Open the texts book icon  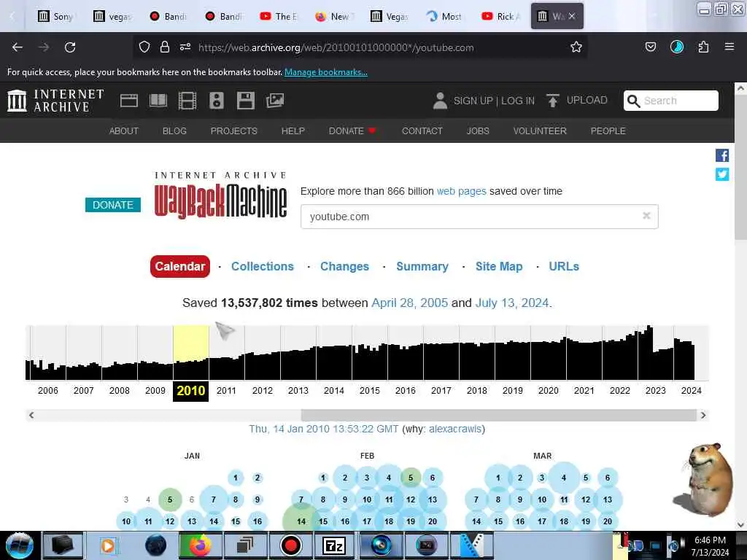point(158,101)
